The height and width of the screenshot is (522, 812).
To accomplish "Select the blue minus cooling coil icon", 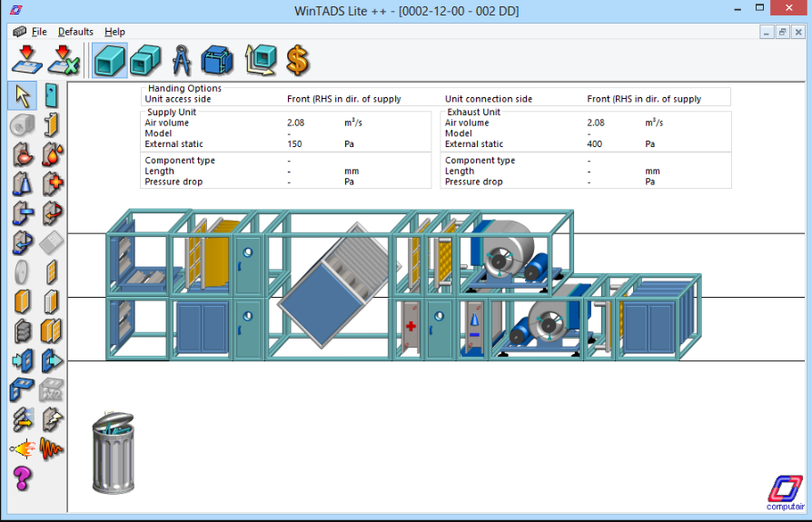I will pos(23,213).
